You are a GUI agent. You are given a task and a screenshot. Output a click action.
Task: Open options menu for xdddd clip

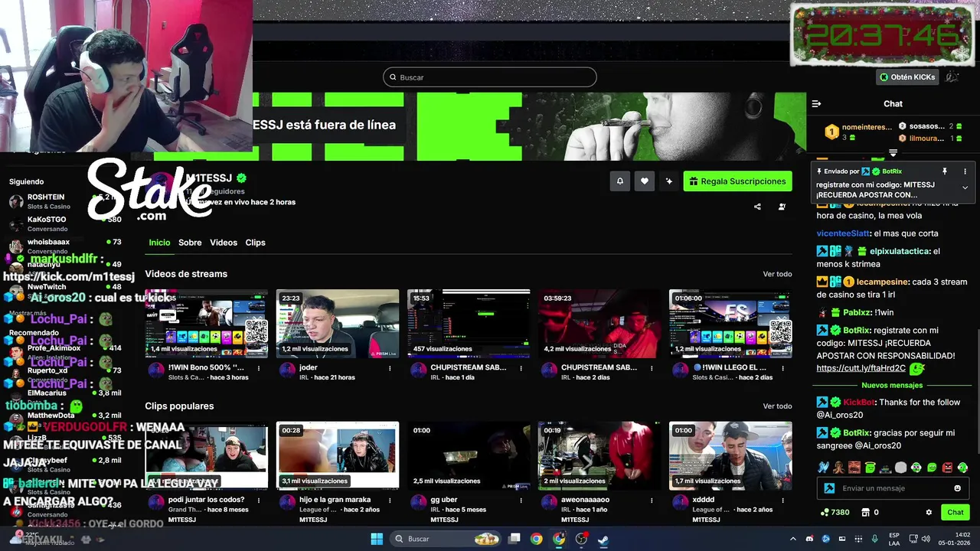point(782,500)
